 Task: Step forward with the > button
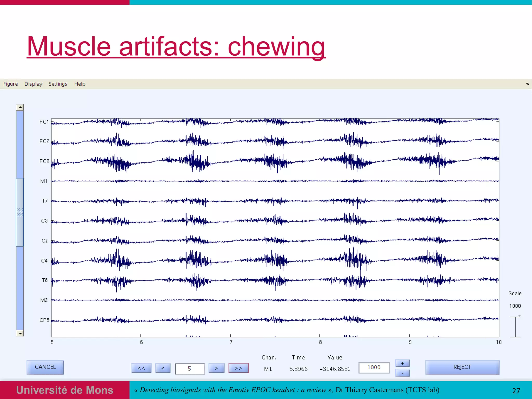(x=216, y=368)
